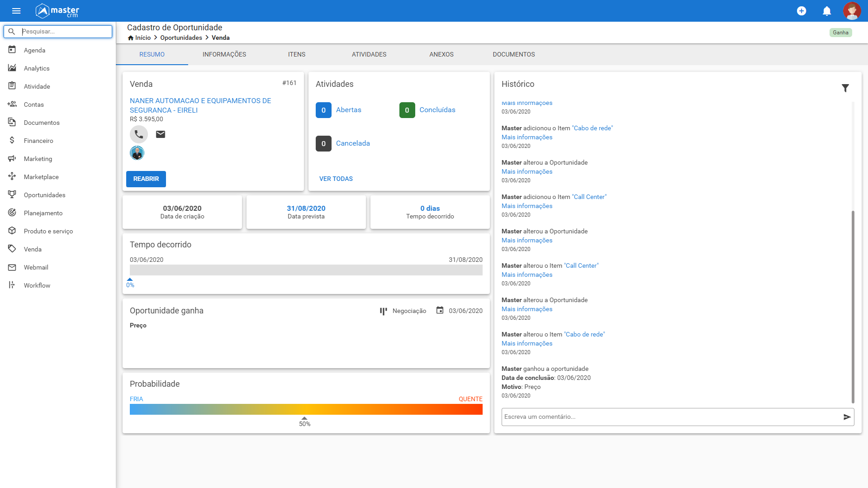Viewport: 868px width, 488px height.
Task: Open the Histórico filter icon
Action: [x=845, y=88]
